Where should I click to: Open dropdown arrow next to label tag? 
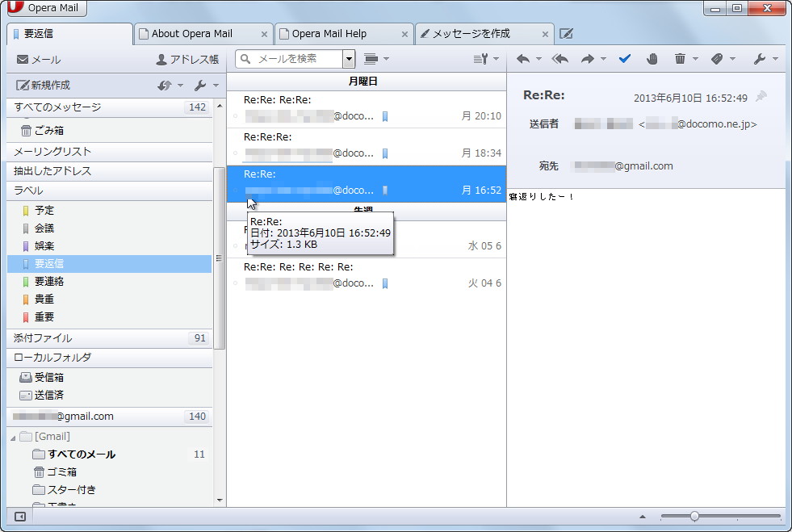(x=732, y=59)
